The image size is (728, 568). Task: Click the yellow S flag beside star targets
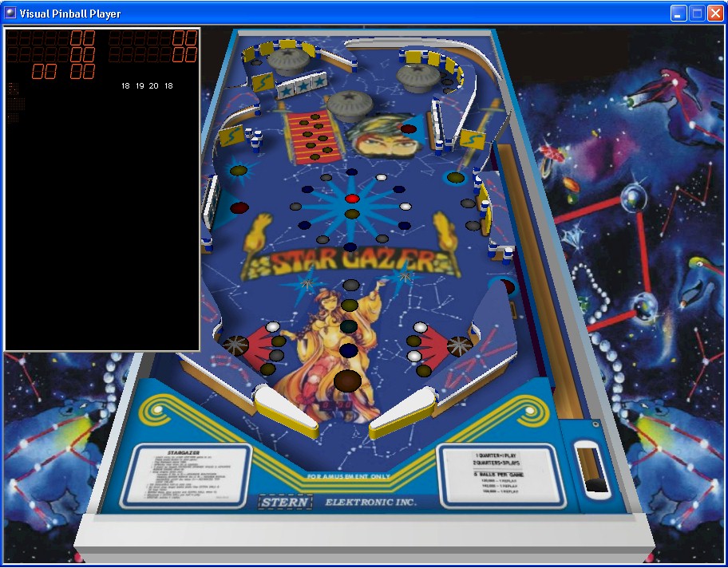(263, 82)
